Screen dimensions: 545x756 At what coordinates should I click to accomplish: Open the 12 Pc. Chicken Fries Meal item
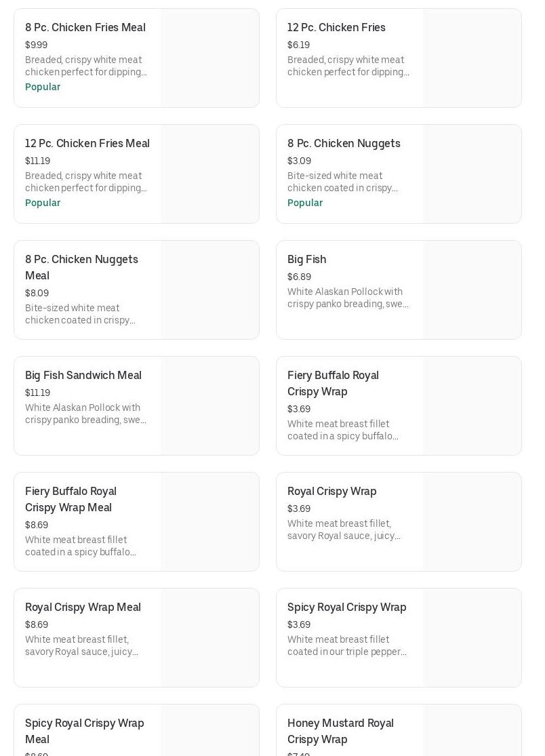(x=87, y=144)
